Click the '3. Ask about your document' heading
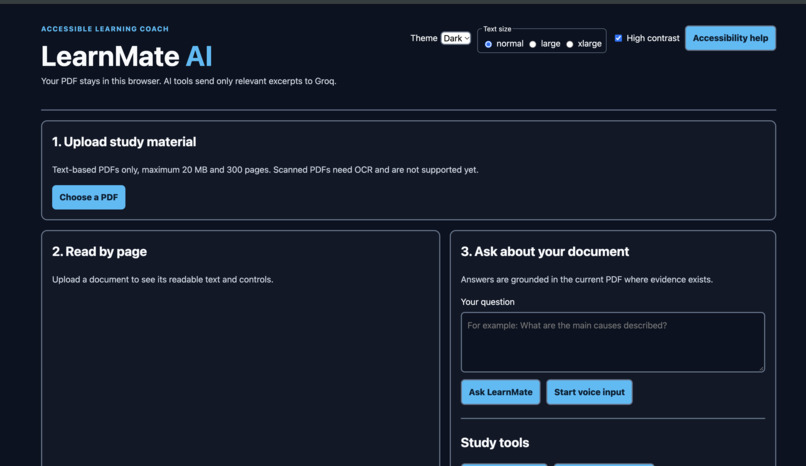 544,252
